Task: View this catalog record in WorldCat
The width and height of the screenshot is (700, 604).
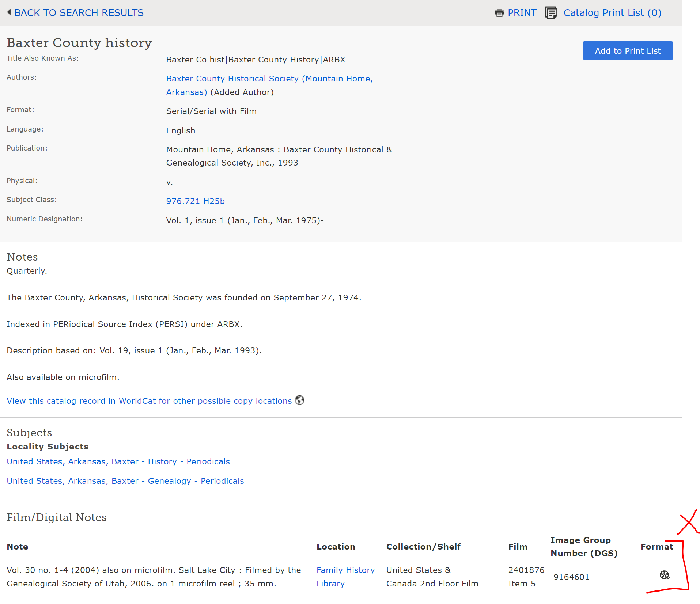Action: click(149, 401)
